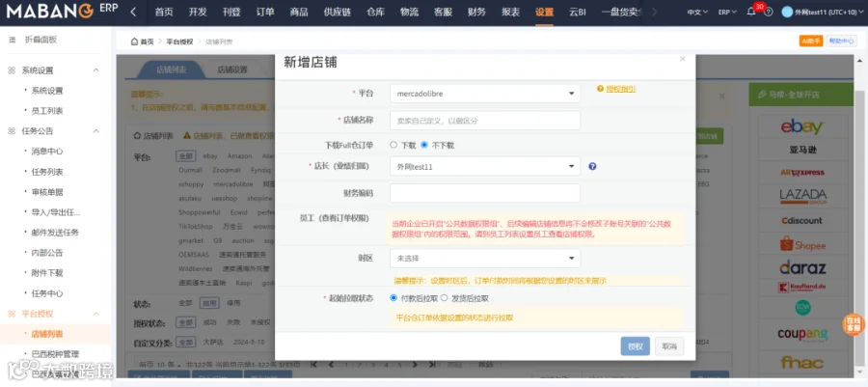Viewport: 868px width, 387px height.
Task: Click the fnac logo in the side panel
Action: click(x=802, y=363)
